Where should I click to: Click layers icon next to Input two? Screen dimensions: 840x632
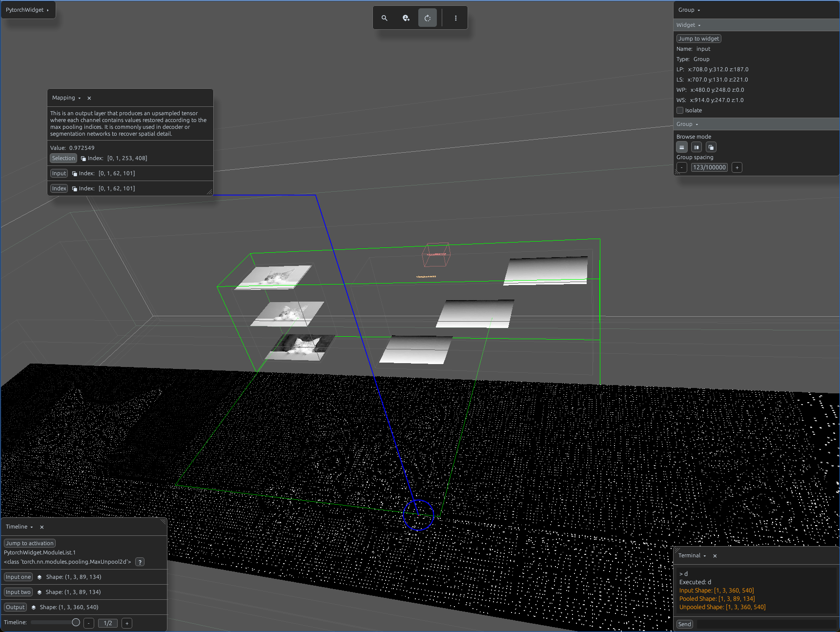coord(39,592)
